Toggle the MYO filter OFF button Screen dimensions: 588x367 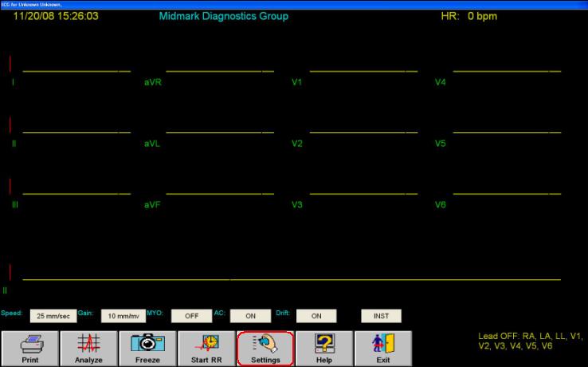192,316
